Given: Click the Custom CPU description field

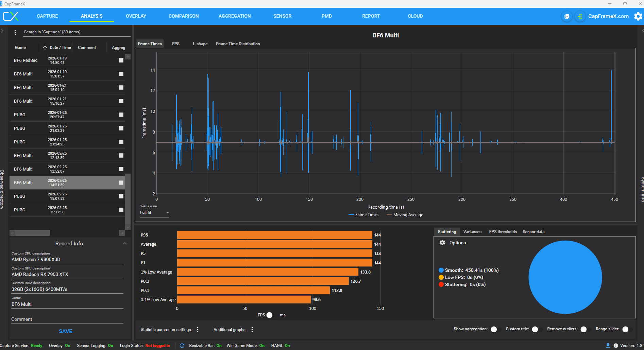Looking at the screenshot, I should click(67, 260).
